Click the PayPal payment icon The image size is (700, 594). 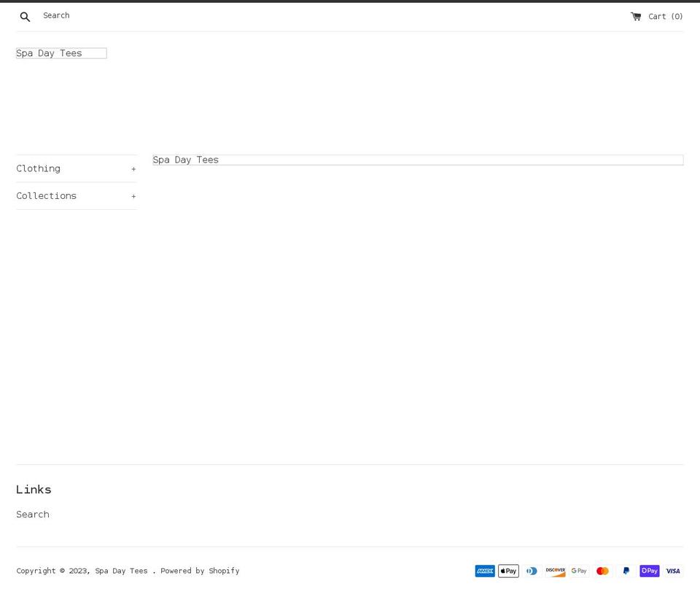(626, 571)
